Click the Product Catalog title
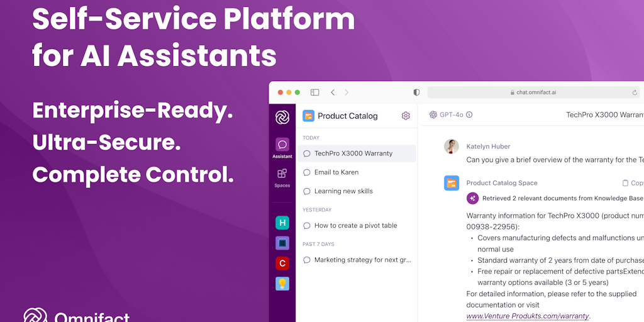This screenshot has height=322, width=644. click(347, 116)
